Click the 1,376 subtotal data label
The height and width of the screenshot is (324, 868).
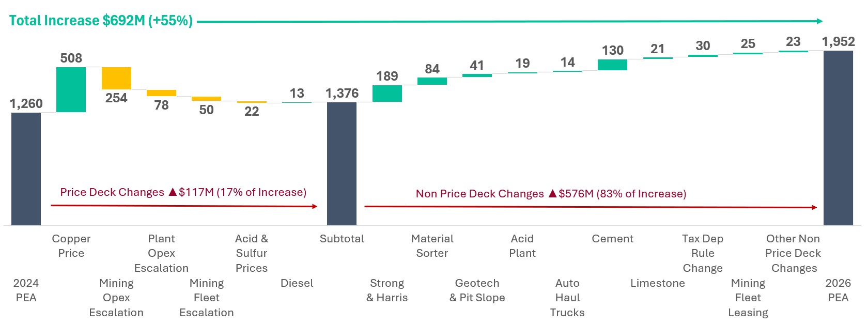tap(342, 93)
